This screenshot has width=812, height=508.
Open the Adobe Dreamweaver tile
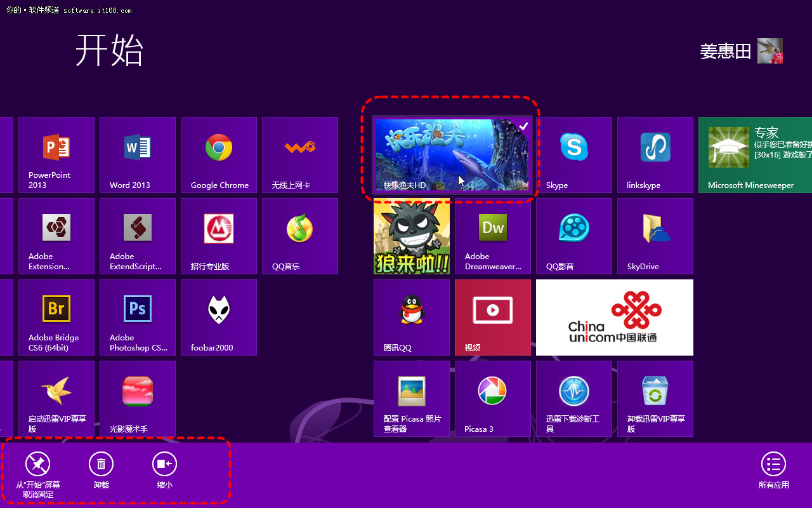pos(493,236)
